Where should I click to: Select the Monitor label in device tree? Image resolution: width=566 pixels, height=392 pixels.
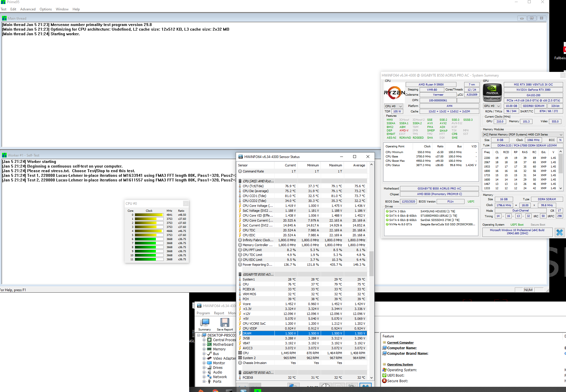click(219, 363)
